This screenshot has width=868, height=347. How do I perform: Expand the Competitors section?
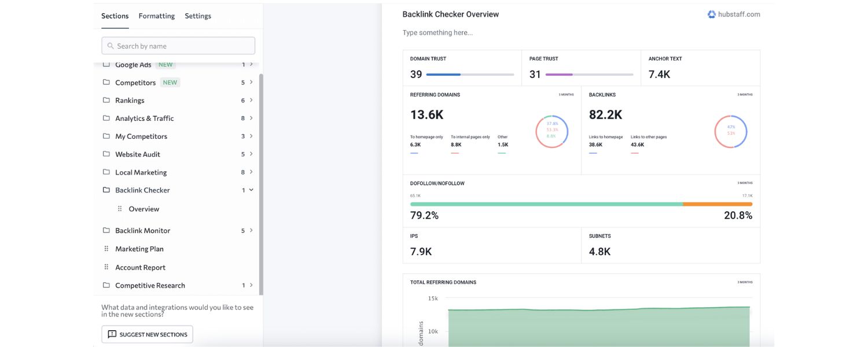(x=251, y=82)
